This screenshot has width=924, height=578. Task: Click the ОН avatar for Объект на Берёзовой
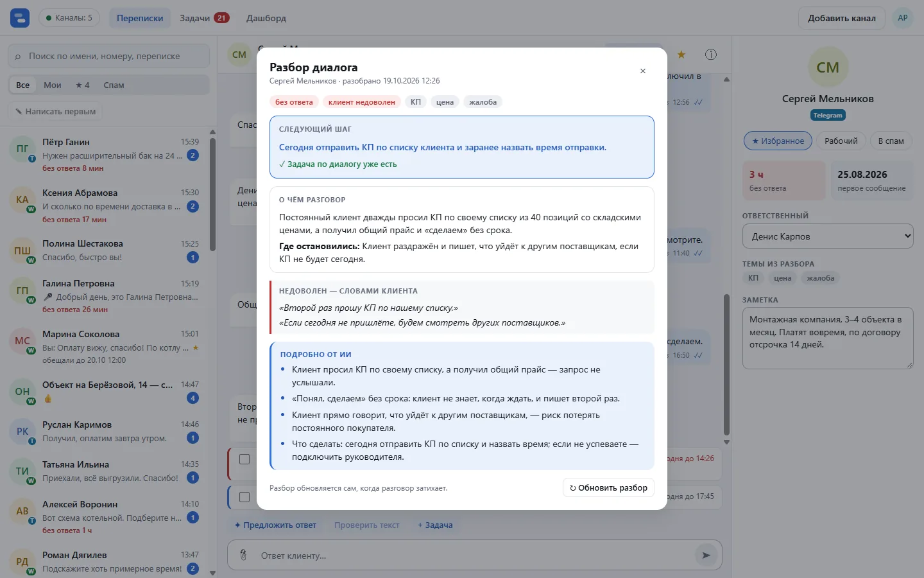(22, 392)
